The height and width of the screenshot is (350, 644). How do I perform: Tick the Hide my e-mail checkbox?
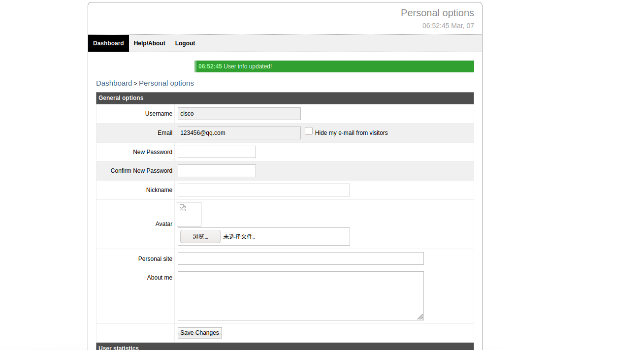(x=309, y=131)
